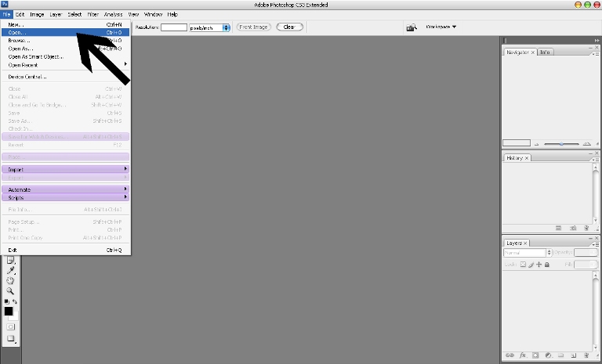This screenshot has height=364, width=602.
Task: Toggle lock image pixels brush icon
Action: [531, 265]
